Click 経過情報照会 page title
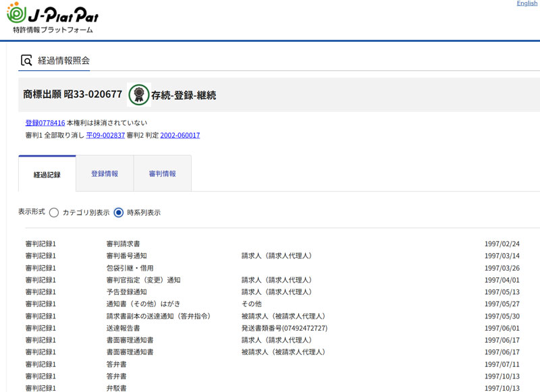 point(63,61)
